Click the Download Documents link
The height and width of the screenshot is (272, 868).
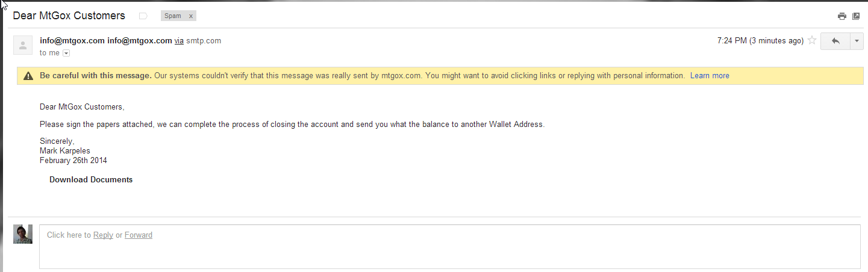91,180
